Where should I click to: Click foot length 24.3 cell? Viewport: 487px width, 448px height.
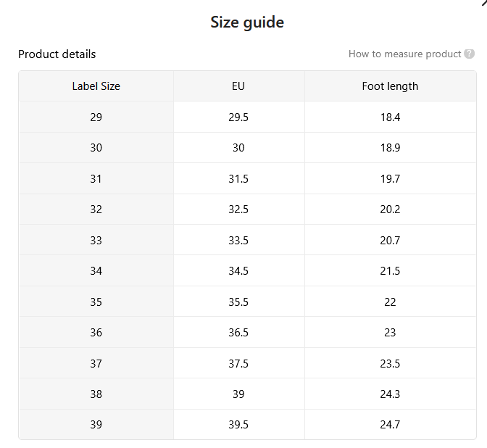390,394
